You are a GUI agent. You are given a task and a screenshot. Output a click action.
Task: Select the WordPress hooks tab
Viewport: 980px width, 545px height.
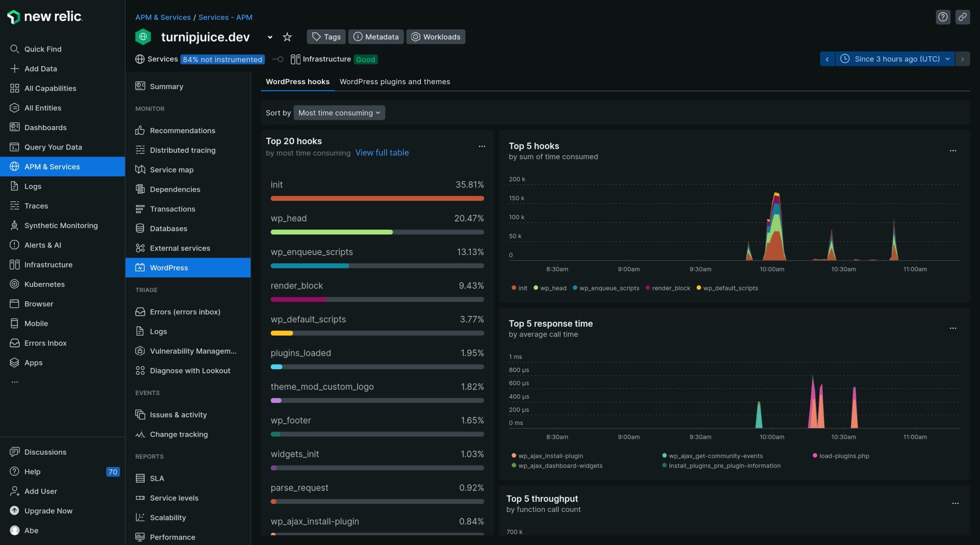pyautogui.click(x=297, y=81)
